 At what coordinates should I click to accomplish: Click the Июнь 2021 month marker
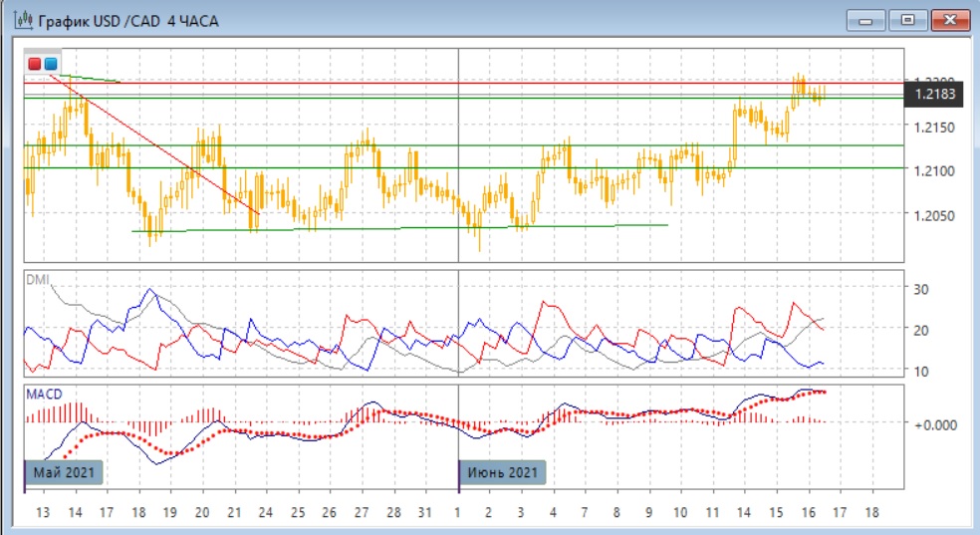[503, 471]
